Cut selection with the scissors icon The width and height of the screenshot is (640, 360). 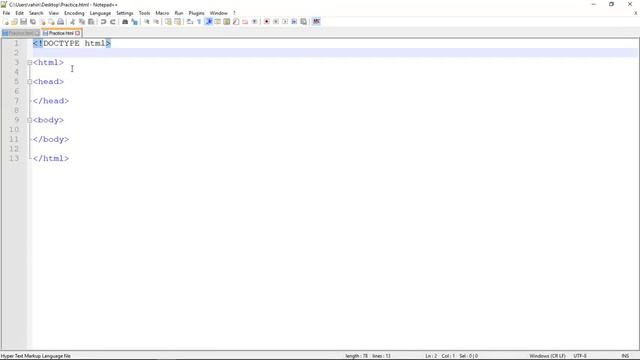pyautogui.click(x=73, y=22)
